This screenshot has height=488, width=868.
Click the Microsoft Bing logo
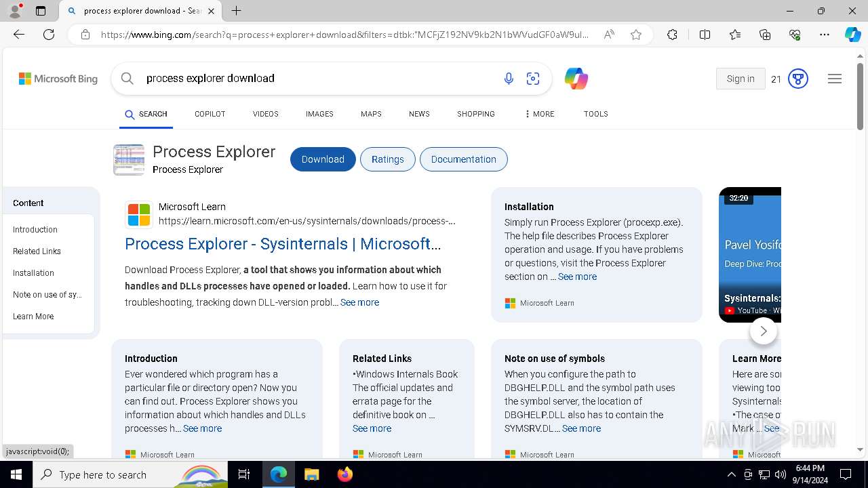point(58,79)
